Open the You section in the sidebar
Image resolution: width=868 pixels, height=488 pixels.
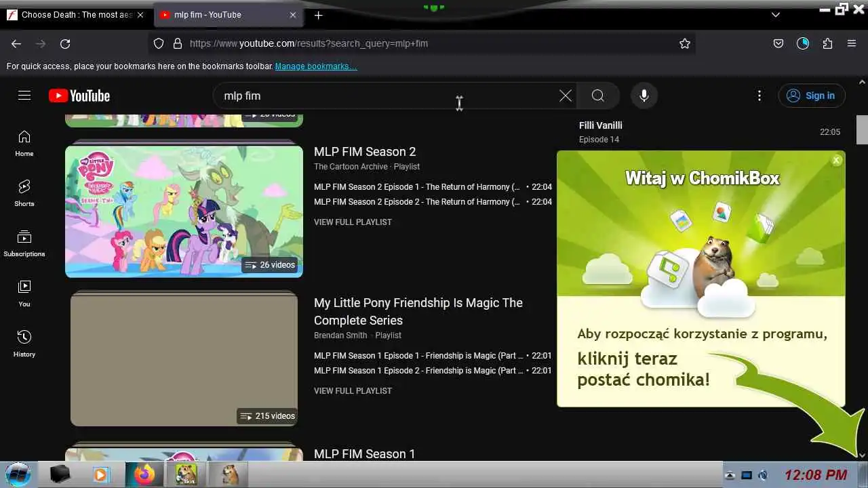pyautogui.click(x=24, y=293)
